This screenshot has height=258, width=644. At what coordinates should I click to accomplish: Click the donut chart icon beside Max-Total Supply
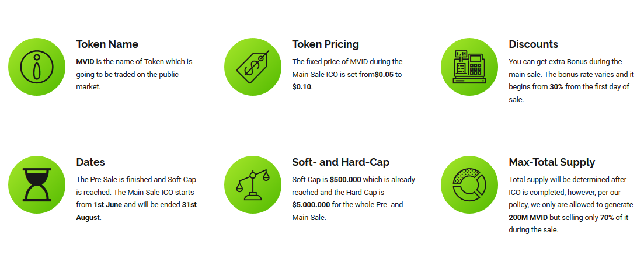(x=469, y=184)
